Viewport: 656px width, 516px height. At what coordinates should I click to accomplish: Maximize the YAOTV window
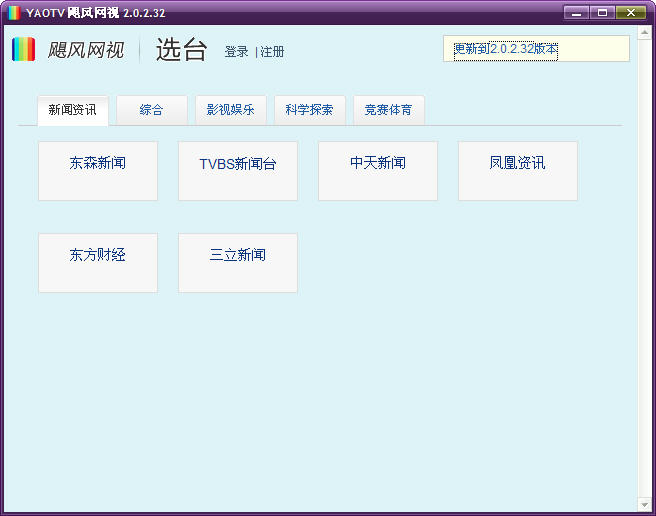(602, 13)
